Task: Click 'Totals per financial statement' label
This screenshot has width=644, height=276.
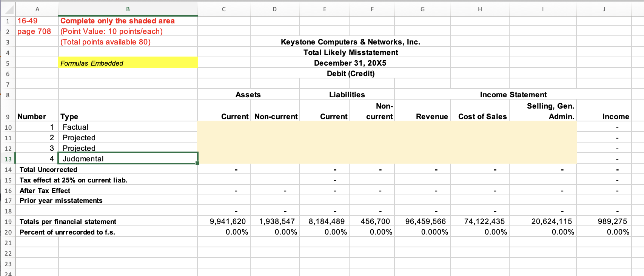Action: point(68,222)
